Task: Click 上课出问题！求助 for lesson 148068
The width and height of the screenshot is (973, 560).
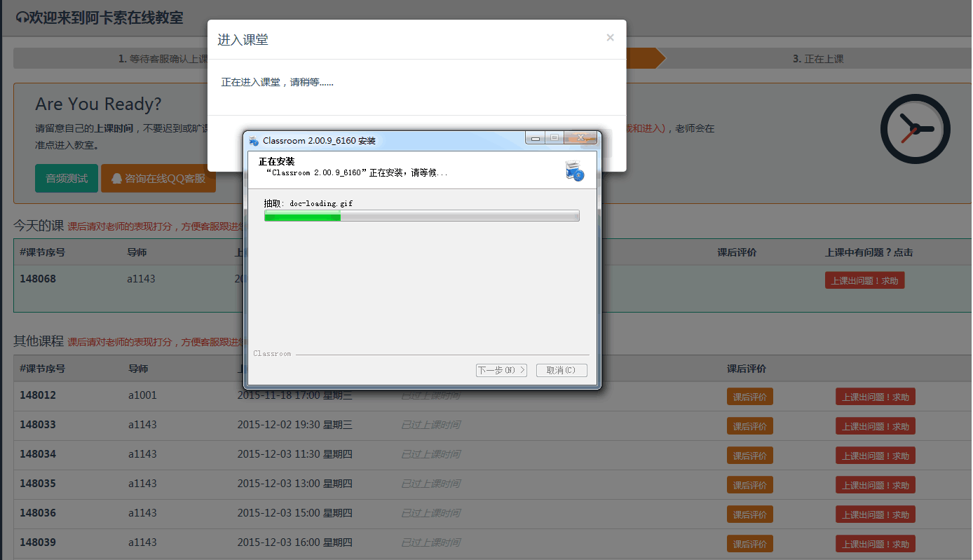Action: tap(864, 280)
